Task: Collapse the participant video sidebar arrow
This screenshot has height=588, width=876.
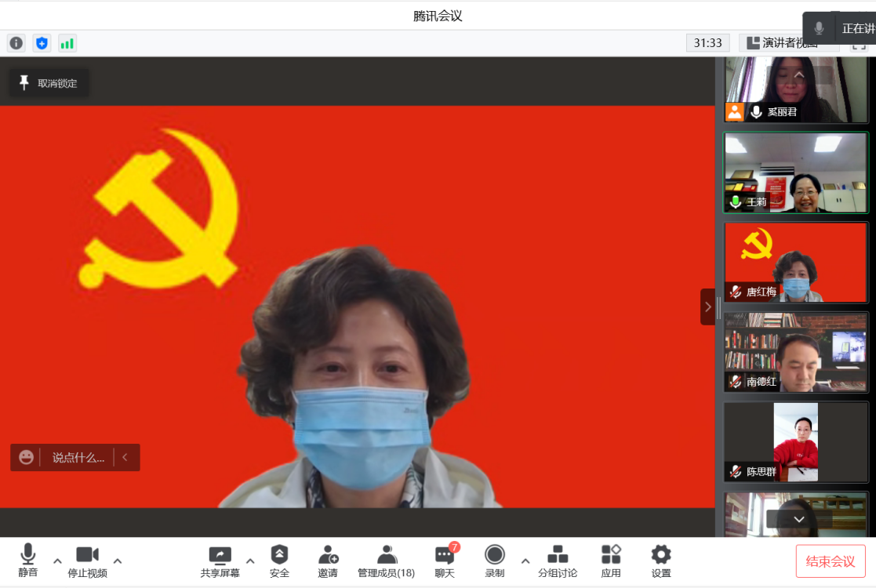Action: tap(707, 307)
